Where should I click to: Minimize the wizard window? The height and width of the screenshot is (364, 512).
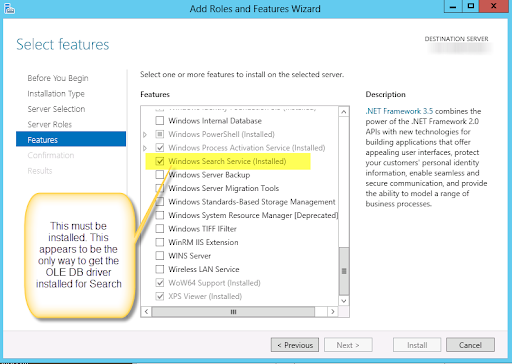[x=453, y=6]
